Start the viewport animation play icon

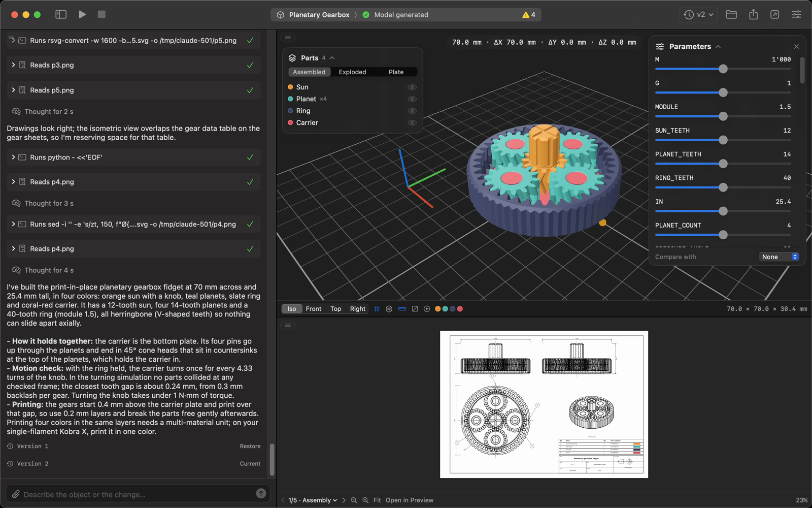(427, 309)
